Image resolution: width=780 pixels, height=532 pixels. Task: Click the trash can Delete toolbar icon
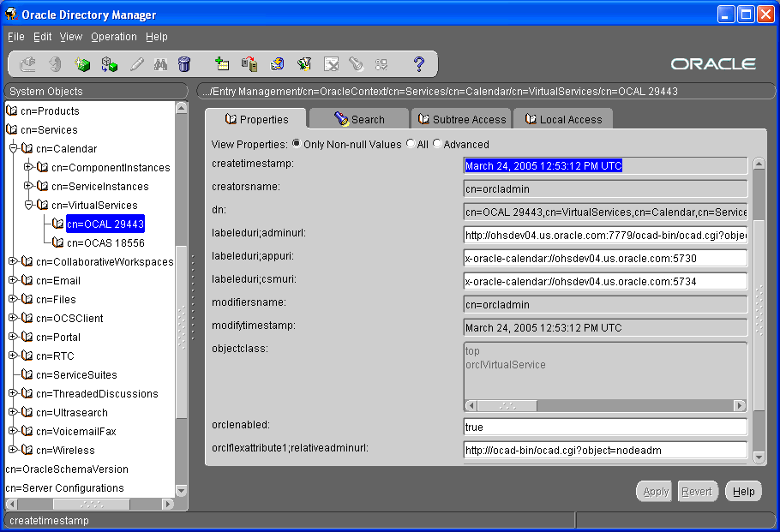click(x=184, y=64)
